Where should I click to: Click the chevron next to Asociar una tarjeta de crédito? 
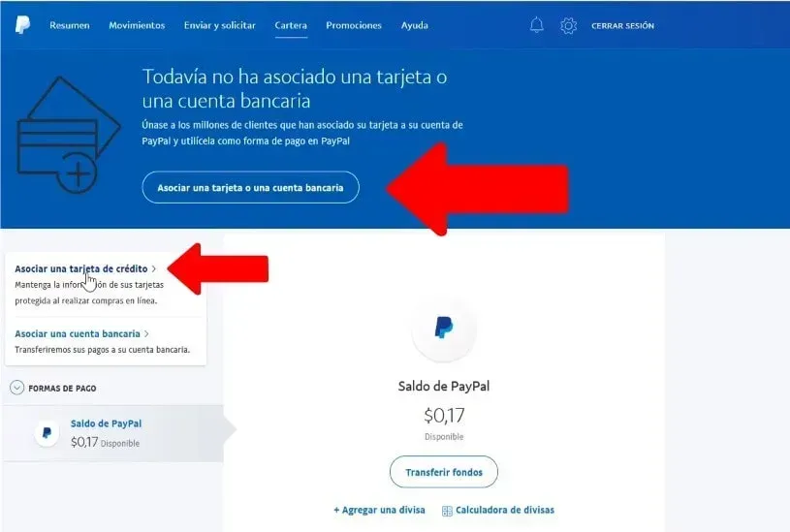click(154, 269)
